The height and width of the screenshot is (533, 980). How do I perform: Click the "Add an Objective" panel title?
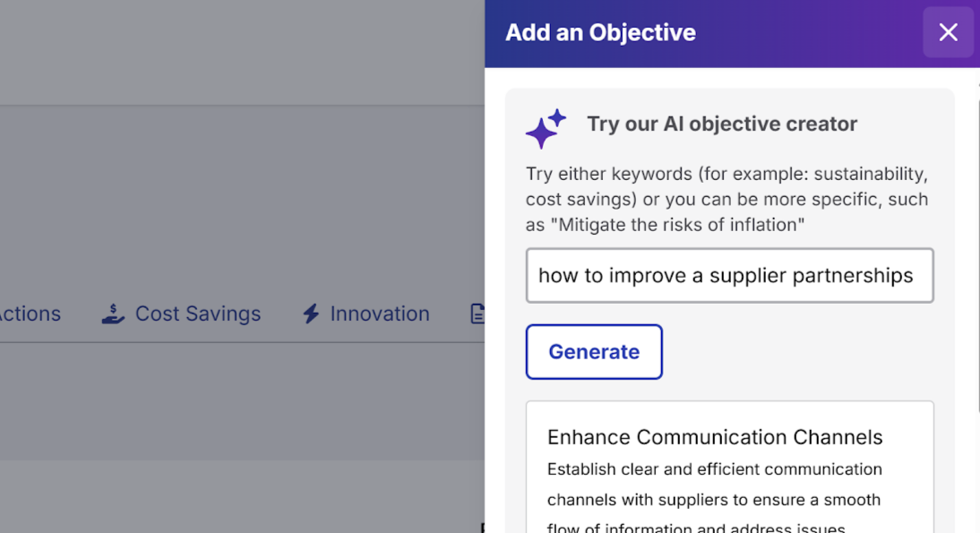600,33
